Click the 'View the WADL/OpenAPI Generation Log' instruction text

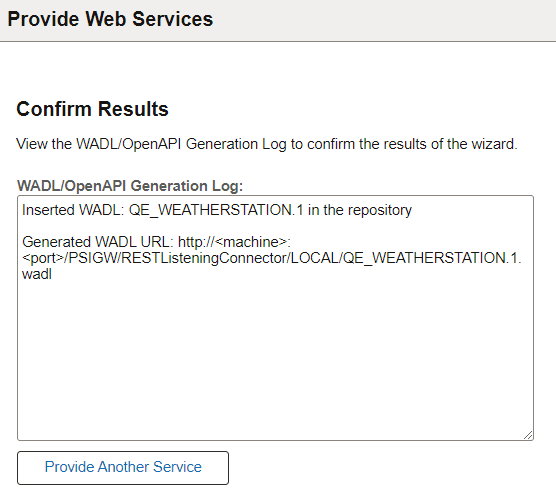tap(267, 144)
